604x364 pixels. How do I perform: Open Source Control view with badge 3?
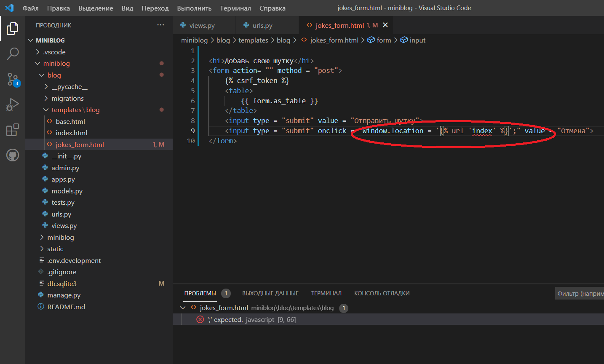(x=13, y=79)
